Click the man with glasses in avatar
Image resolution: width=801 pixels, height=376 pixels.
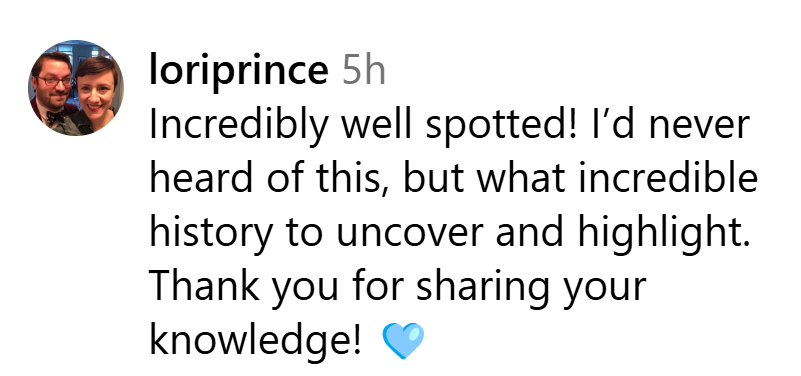point(53,89)
